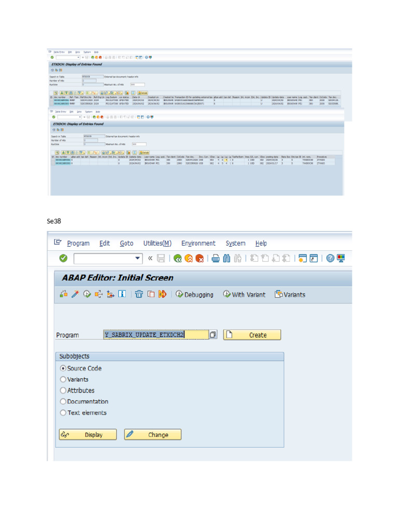399x532 pixels.
Task: Open Customize Local Layout monitor icon
Action: [341, 258]
